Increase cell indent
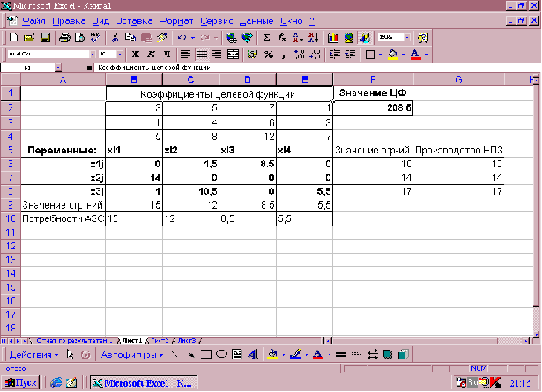Image resolution: width=542 pixels, height=392 pixels. [350, 55]
